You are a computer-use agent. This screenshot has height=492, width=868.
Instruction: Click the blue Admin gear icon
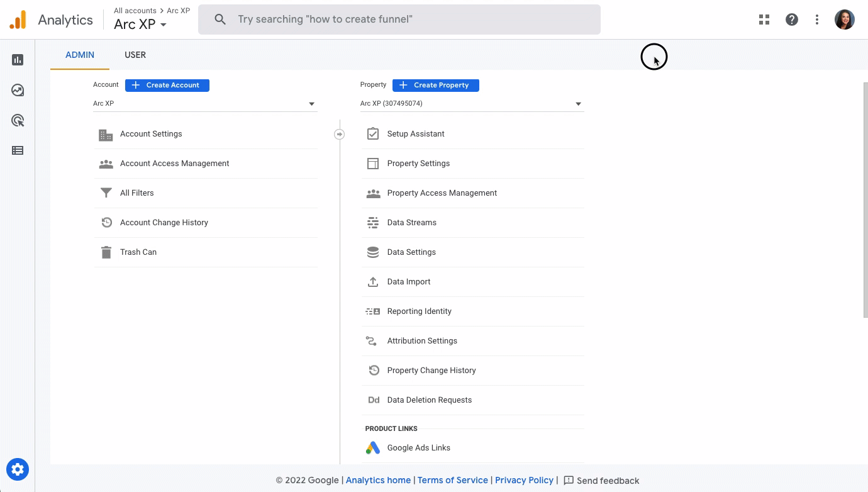[18, 469]
